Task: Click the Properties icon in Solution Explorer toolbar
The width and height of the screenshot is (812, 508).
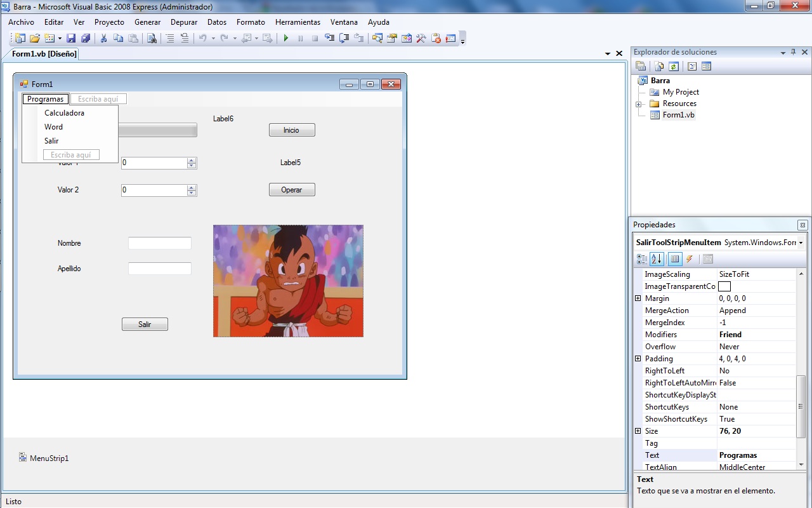Action: pyautogui.click(x=641, y=66)
